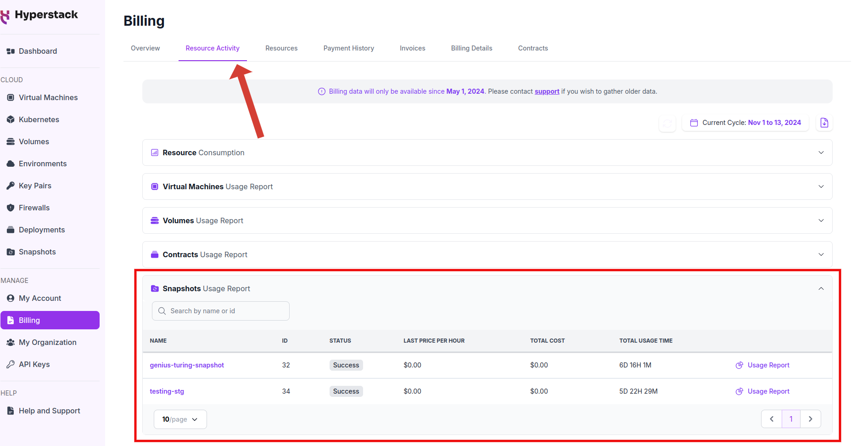Select the Resource Activity tab
The height and width of the screenshot is (446, 868).
[213, 48]
